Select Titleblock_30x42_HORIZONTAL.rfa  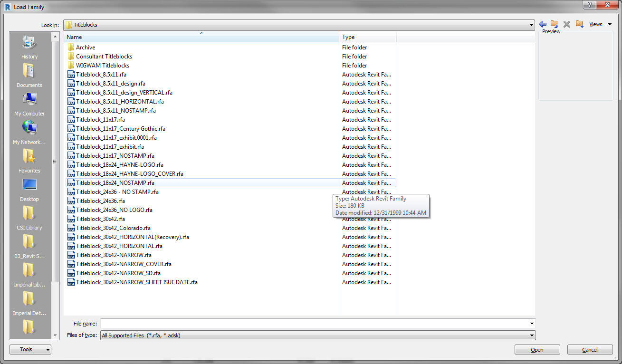tap(119, 246)
